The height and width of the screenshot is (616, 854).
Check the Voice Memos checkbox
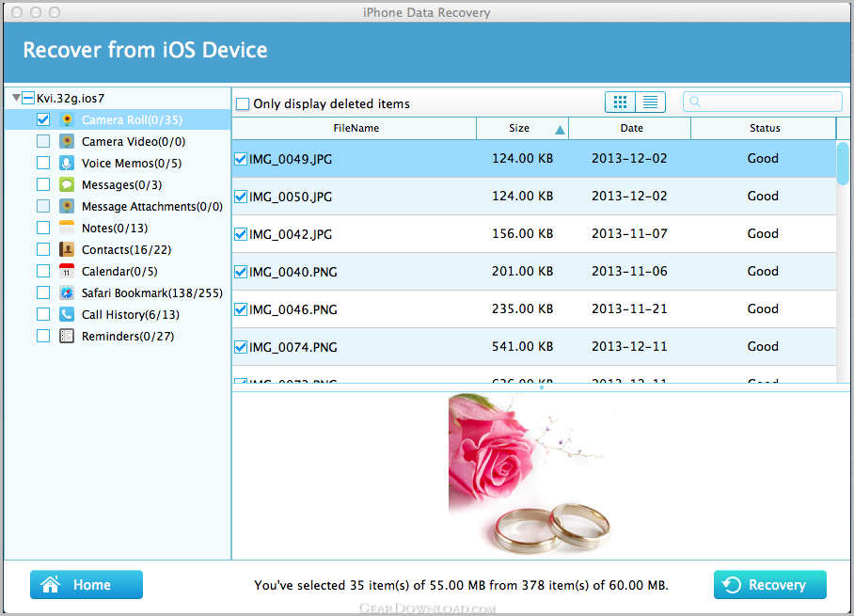coord(43,163)
